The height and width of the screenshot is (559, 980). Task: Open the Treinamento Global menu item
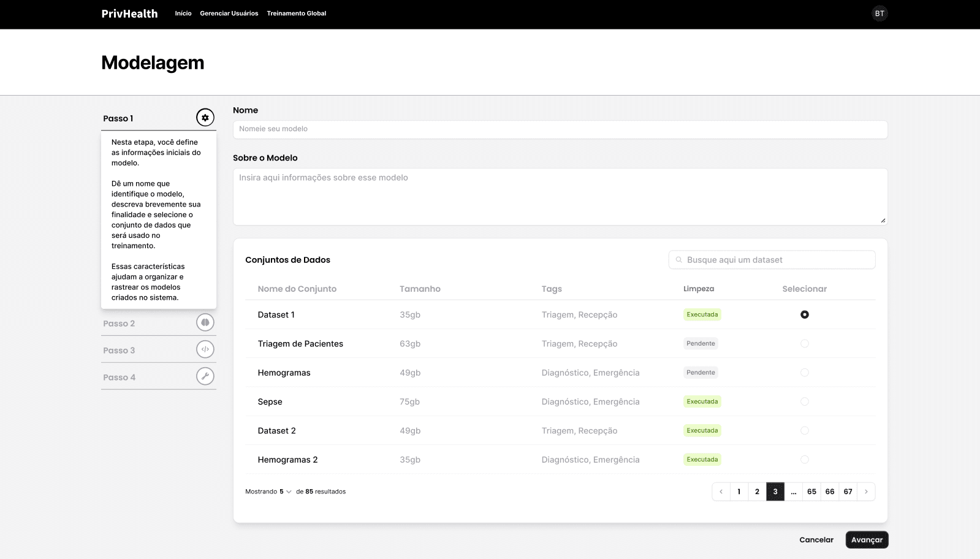tap(297, 13)
